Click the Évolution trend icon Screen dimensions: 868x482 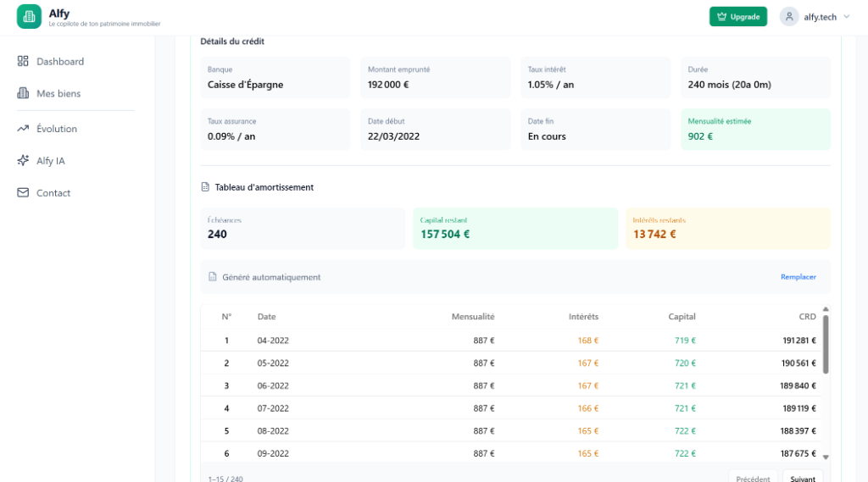(x=23, y=129)
